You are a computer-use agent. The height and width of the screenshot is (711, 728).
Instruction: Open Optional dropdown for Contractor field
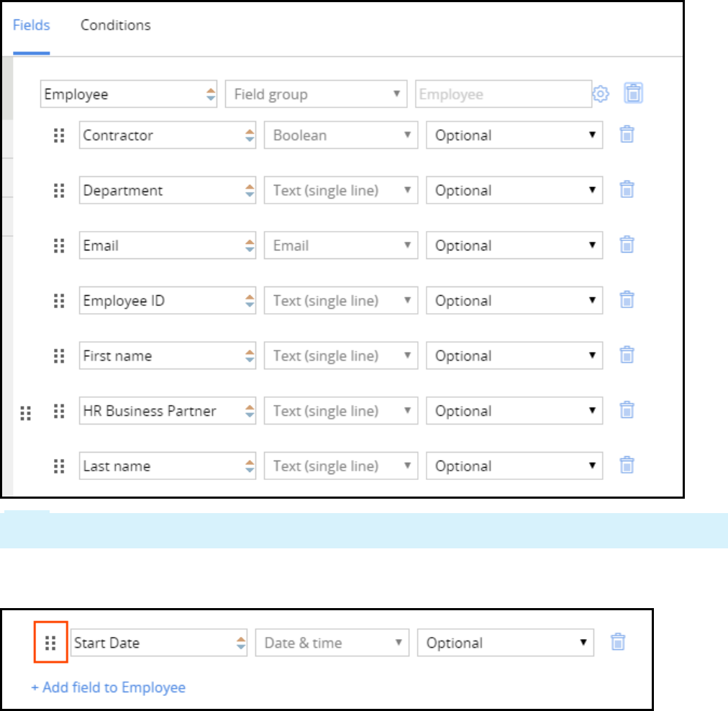514,135
